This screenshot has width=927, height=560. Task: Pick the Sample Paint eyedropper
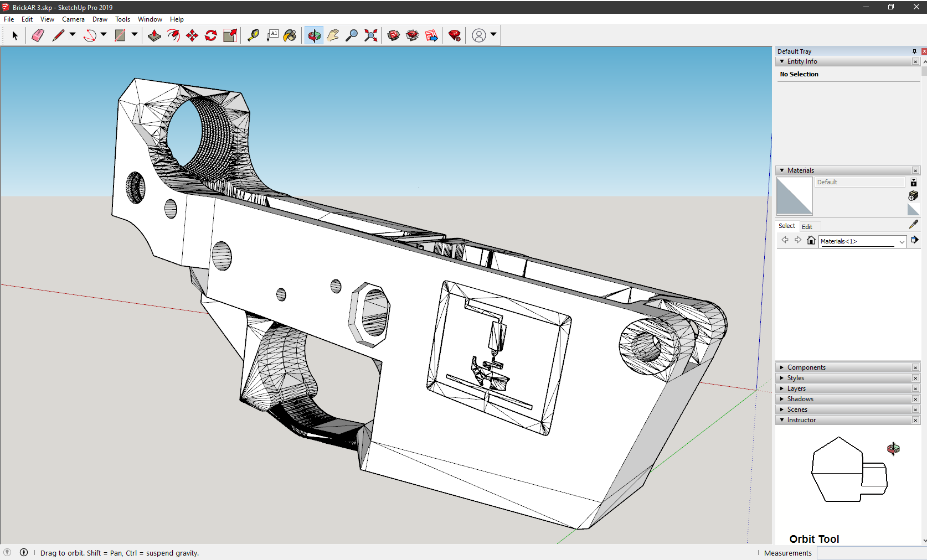[913, 224]
